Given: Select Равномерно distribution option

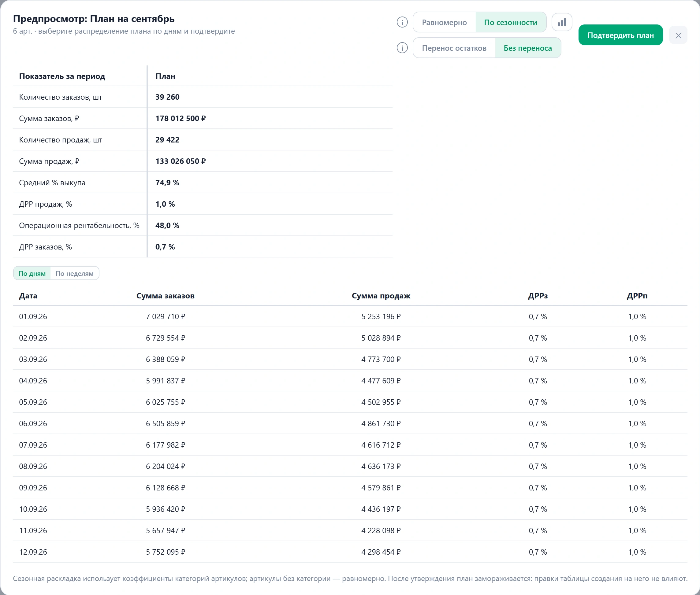Looking at the screenshot, I should (x=444, y=22).
